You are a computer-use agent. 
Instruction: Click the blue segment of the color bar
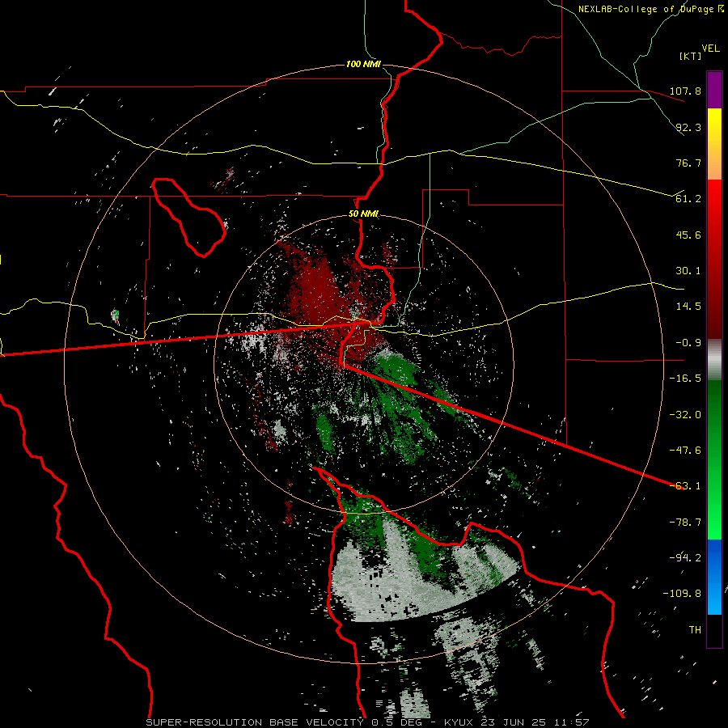714,577
